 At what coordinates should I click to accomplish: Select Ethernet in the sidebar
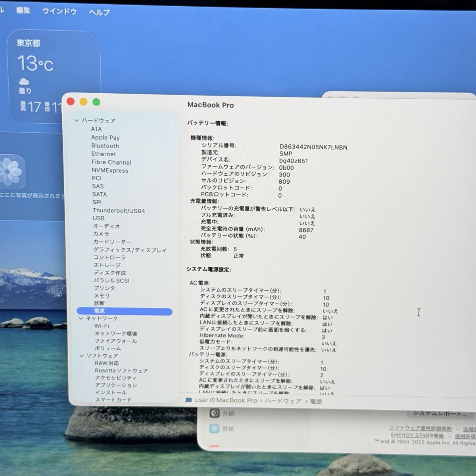[104, 154]
